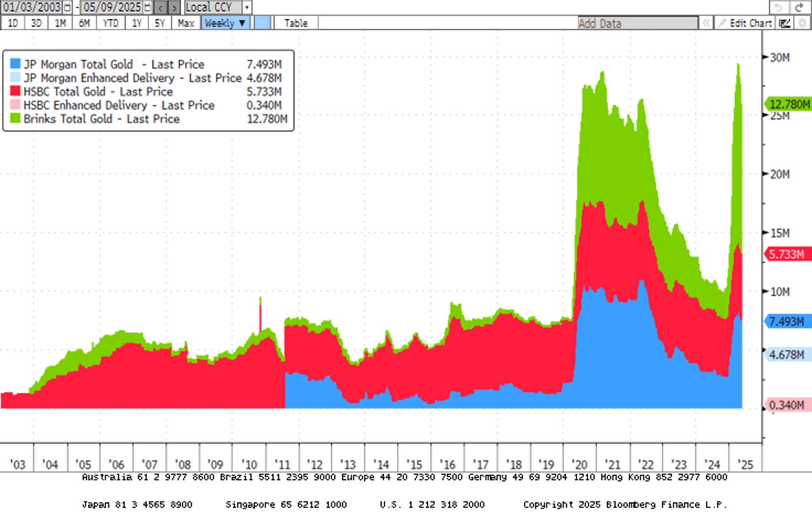The height and width of the screenshot is (520, 812).
Task: Click the Table view button
Action: [296, 23]
